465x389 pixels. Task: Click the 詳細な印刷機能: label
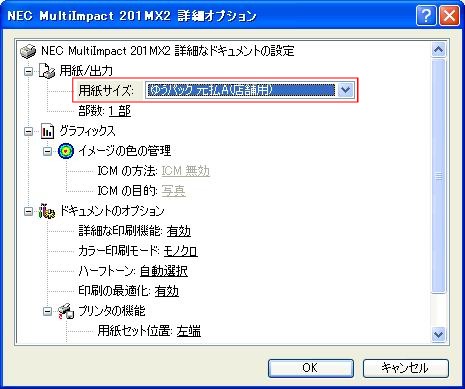(x=121, y=231)
